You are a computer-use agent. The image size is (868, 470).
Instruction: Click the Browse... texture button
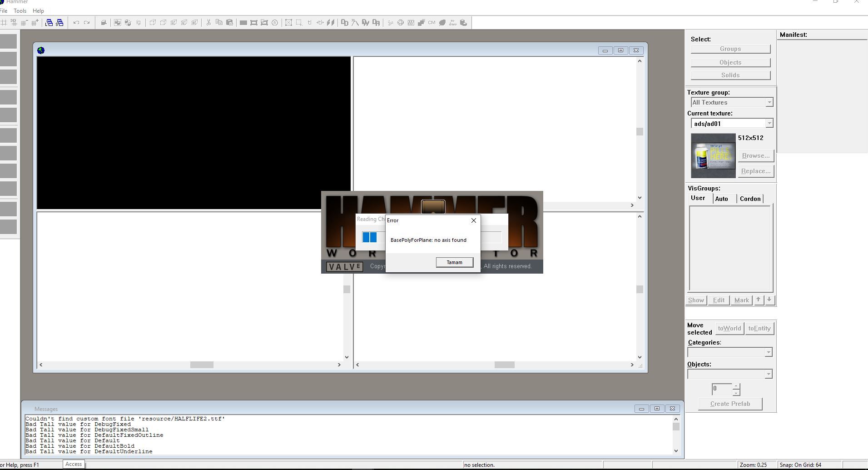(756, 156)
